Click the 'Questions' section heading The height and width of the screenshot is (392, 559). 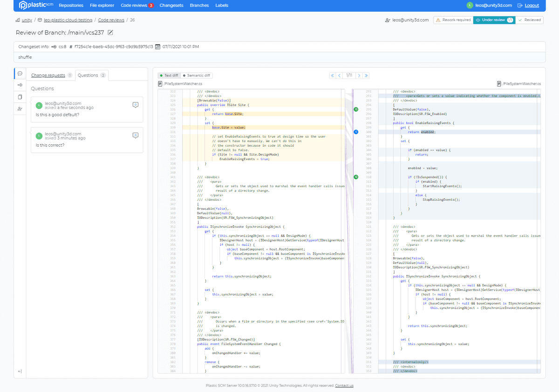tap(42, 88)
